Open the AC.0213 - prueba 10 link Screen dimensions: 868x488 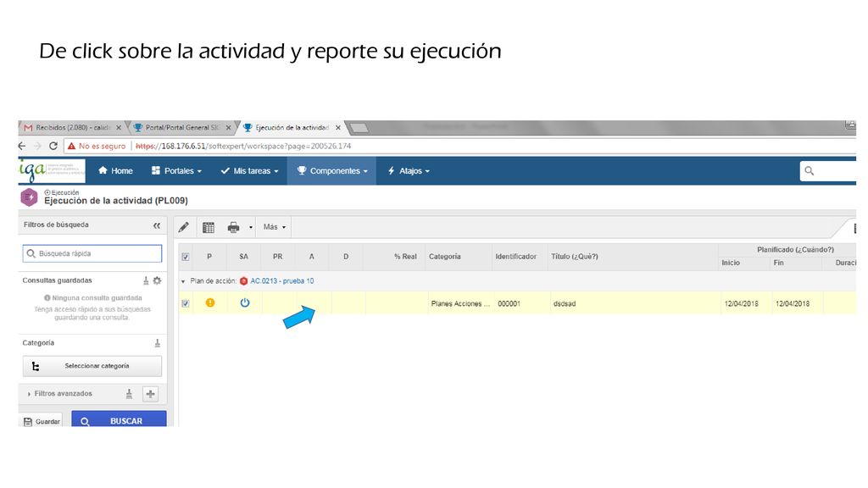click(x=281, y=281)
